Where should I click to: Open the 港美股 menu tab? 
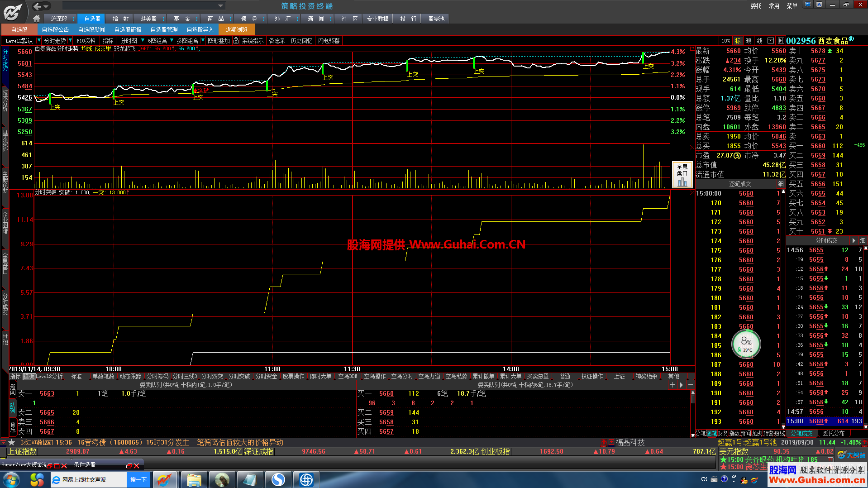[148, 19]
